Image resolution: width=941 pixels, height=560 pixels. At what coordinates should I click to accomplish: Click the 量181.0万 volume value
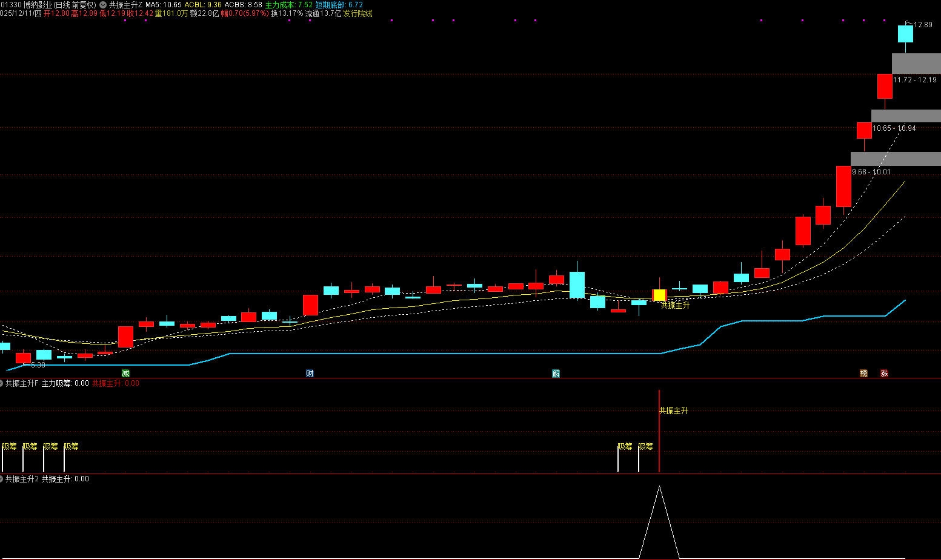171,13
